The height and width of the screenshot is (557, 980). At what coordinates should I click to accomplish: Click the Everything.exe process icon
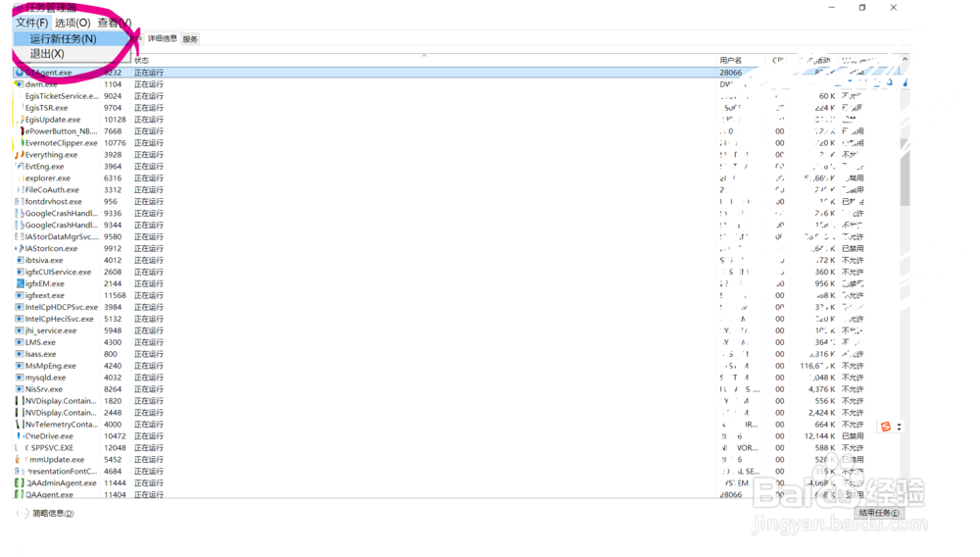click(x=20, y=154)
